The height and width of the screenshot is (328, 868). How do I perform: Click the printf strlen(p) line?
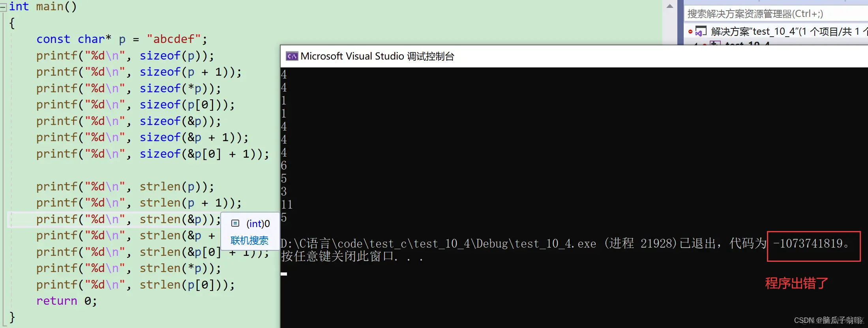(125, 186)
